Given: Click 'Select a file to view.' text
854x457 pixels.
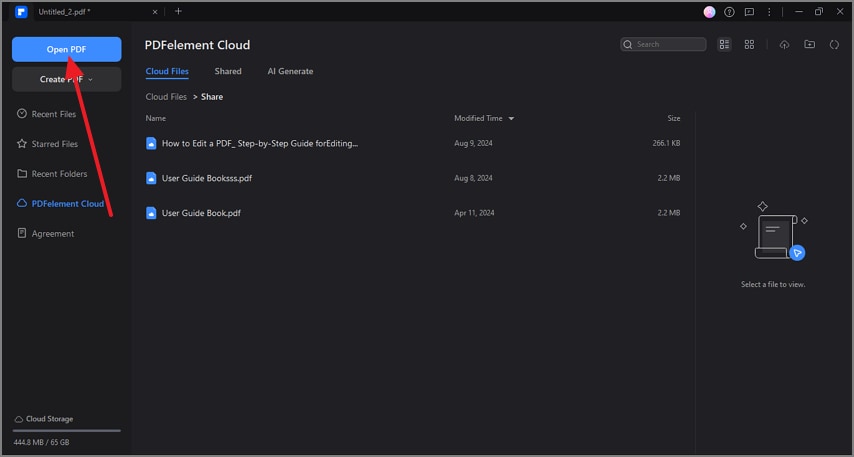Looking at the screenshot, I should click(x=773, y=284).
